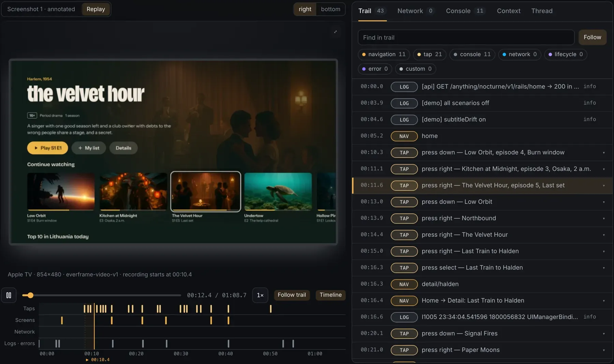This screenshot has height=364, width=614.
Task: Click the replay progress slider handle
Action: tap(30, 295)
